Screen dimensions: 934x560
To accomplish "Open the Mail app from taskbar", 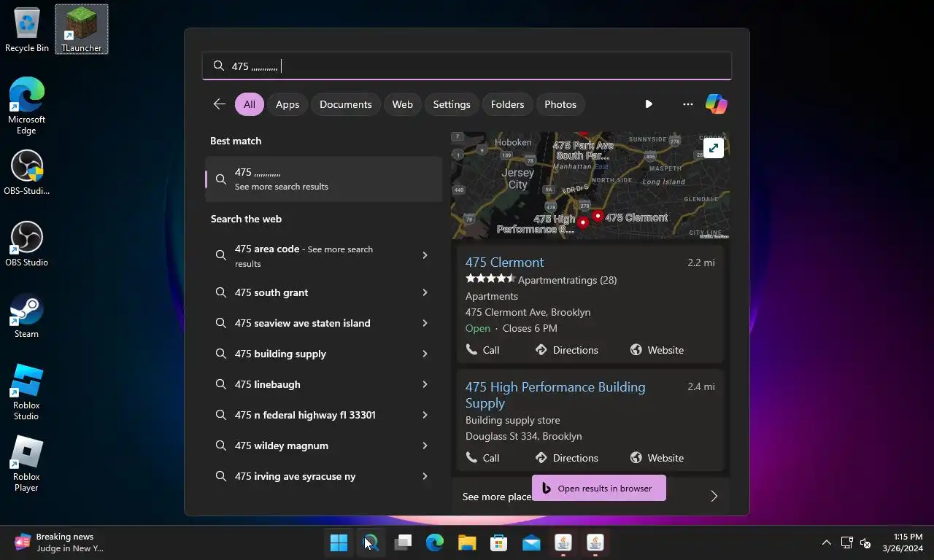I will [x=531, y=542].
